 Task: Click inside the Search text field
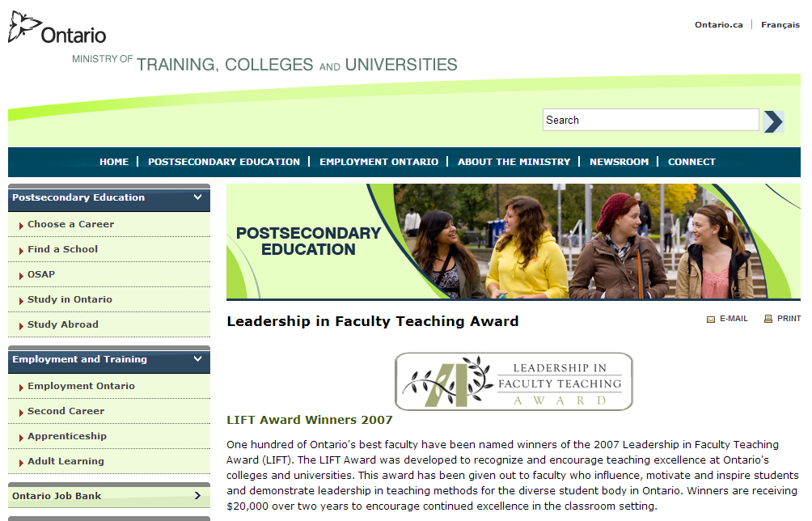pos(650,121)
